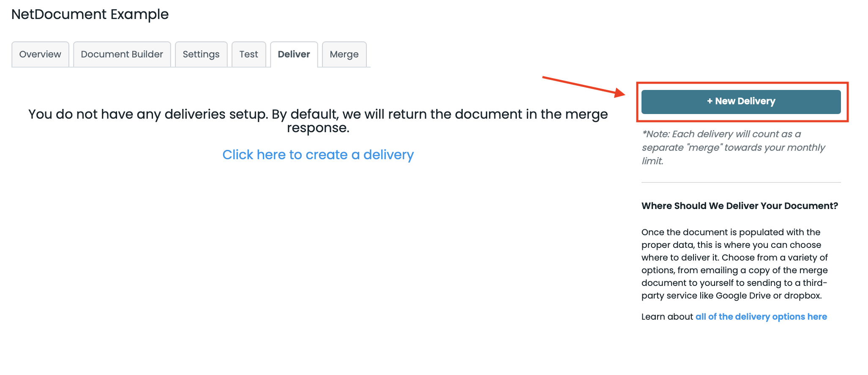Click the plus sign on New Delivery
868x375 pixels.
point(710,101)
